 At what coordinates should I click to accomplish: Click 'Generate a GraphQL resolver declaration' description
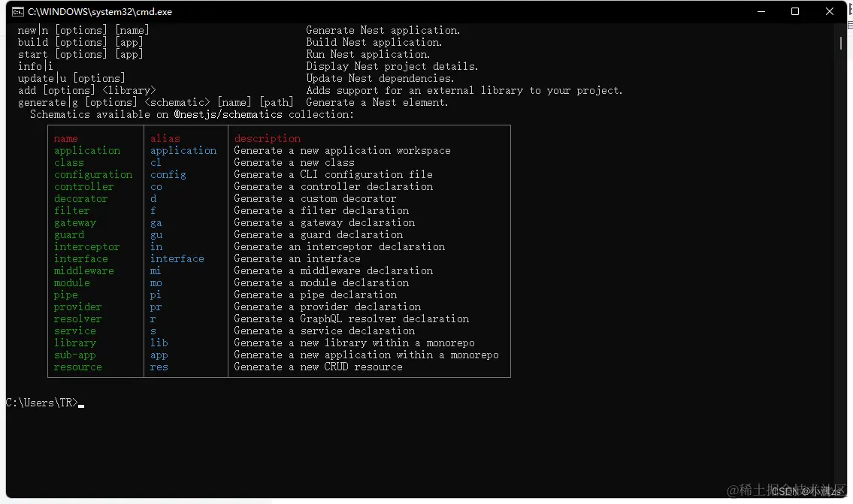point(352,318)
